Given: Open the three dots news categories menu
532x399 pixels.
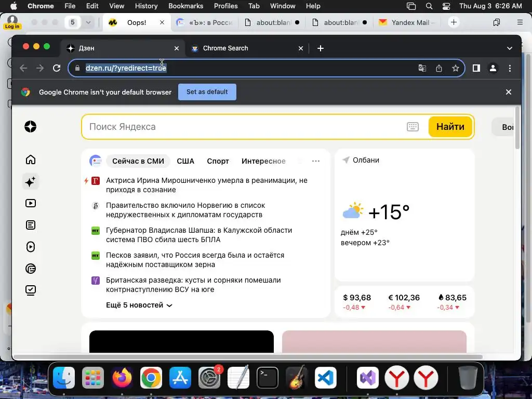Looking at the screenshot, I should (315, 161).
